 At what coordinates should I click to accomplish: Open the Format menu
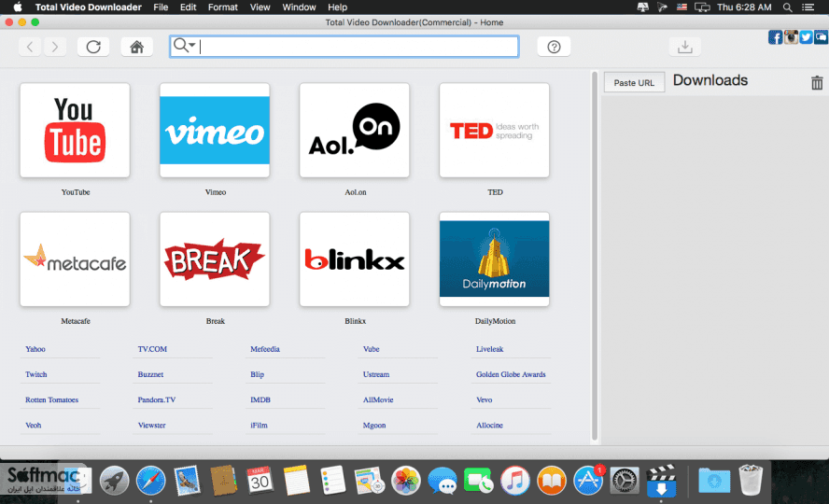[x=222, y=7]
